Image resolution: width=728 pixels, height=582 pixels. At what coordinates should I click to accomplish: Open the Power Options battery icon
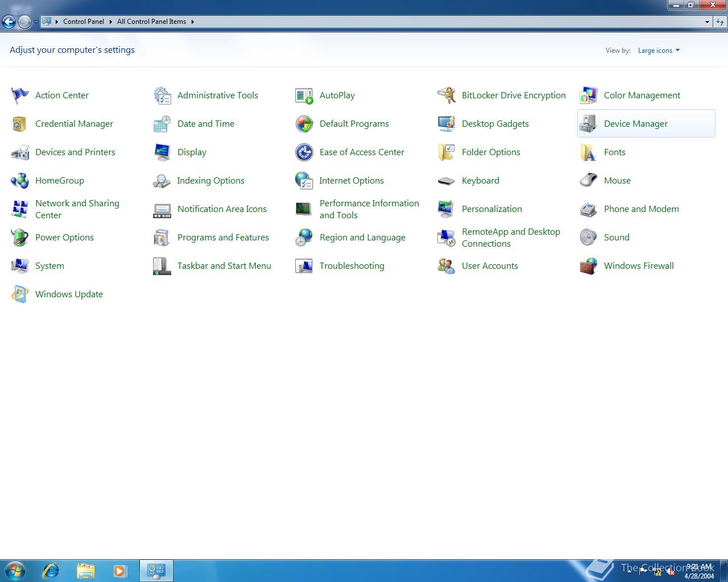click(x=20, y=238)
